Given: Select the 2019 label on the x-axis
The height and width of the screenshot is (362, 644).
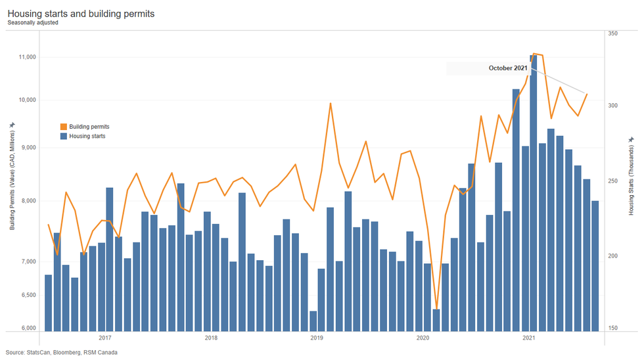Looking at the screenshot, I should (317, 338).
